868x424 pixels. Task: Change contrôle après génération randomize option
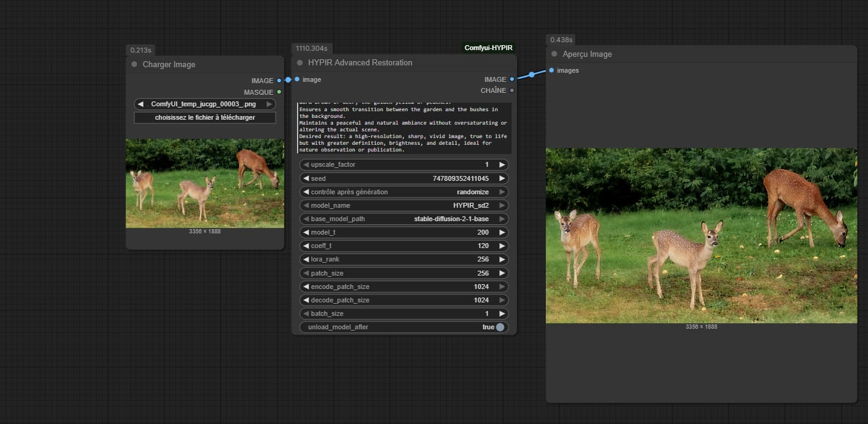[x=404, y=192]
